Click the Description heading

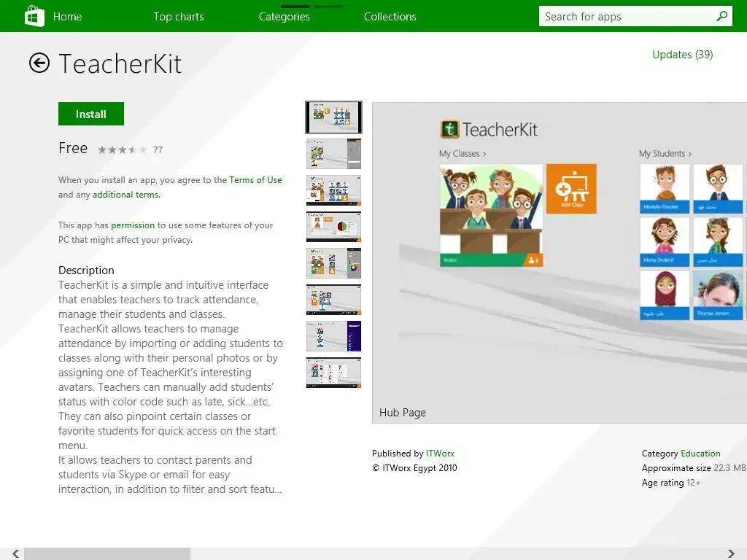(x=86, y=271)
